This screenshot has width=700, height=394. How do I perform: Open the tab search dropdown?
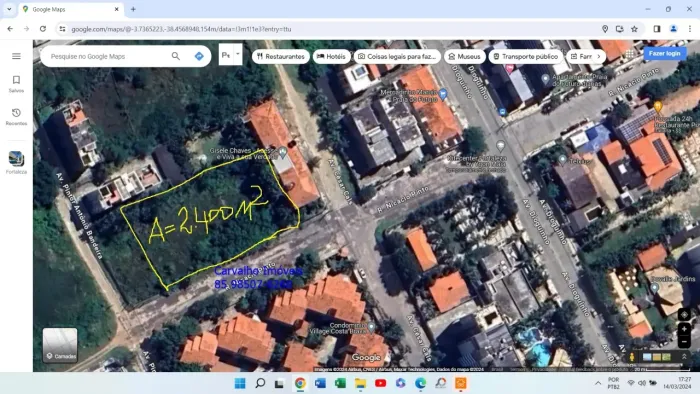click(x=9, y=9)
